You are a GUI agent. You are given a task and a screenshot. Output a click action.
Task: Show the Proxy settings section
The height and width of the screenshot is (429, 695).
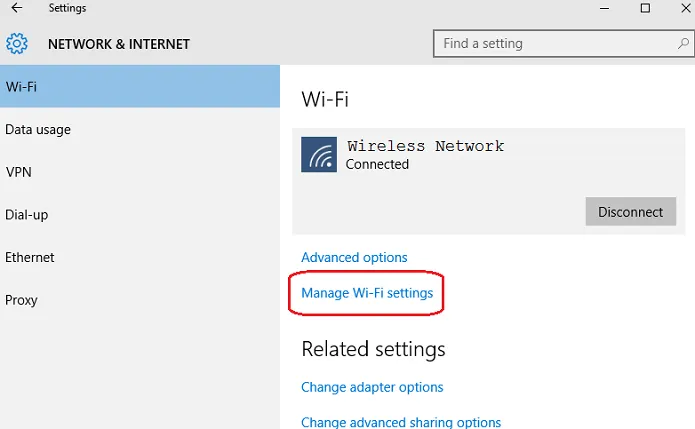[x=21, y=300]
